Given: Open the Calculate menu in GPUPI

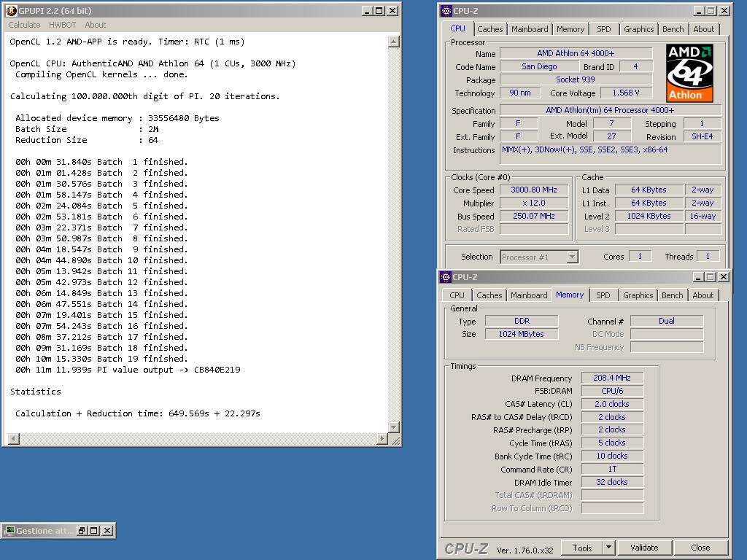Looking at the screenshot, I should pyautogui.click(x=24, y=25).
